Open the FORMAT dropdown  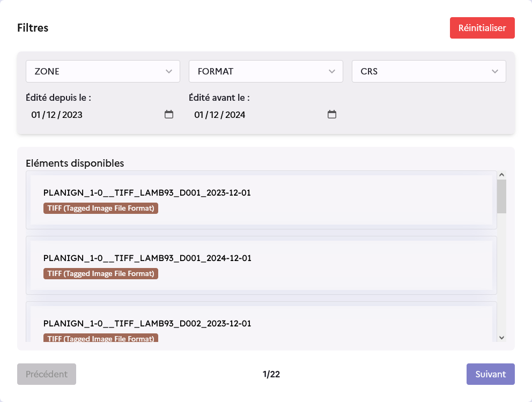tap(266, 71)
